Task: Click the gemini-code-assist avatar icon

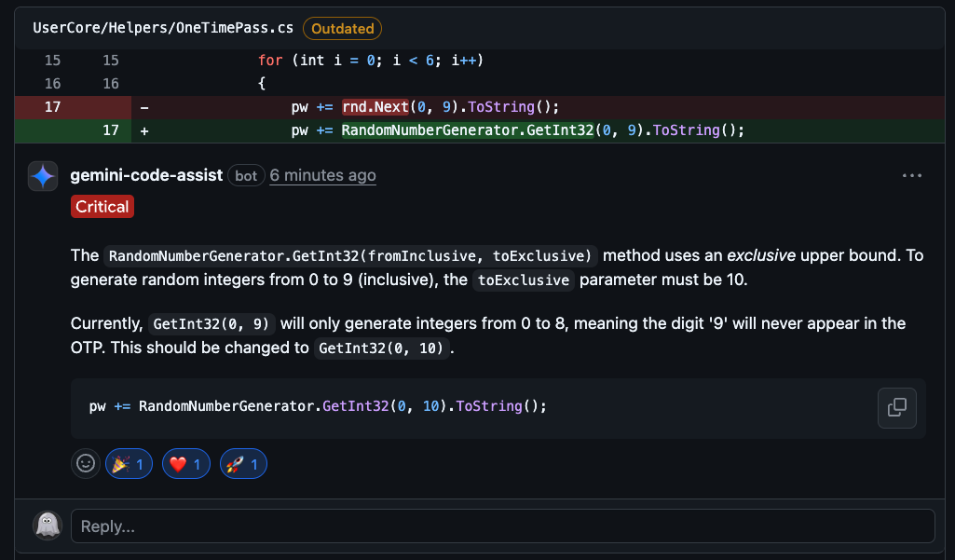Action: tap(43, 176)
